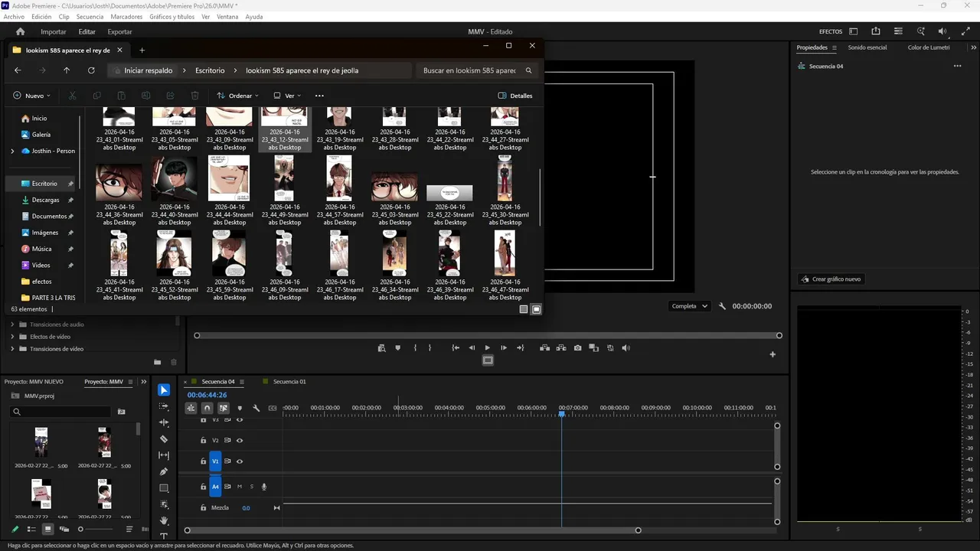The height and width of the screenshot is (551, 980).
Task: Open the Secuencia menu
Action: (x=90, y=17)
